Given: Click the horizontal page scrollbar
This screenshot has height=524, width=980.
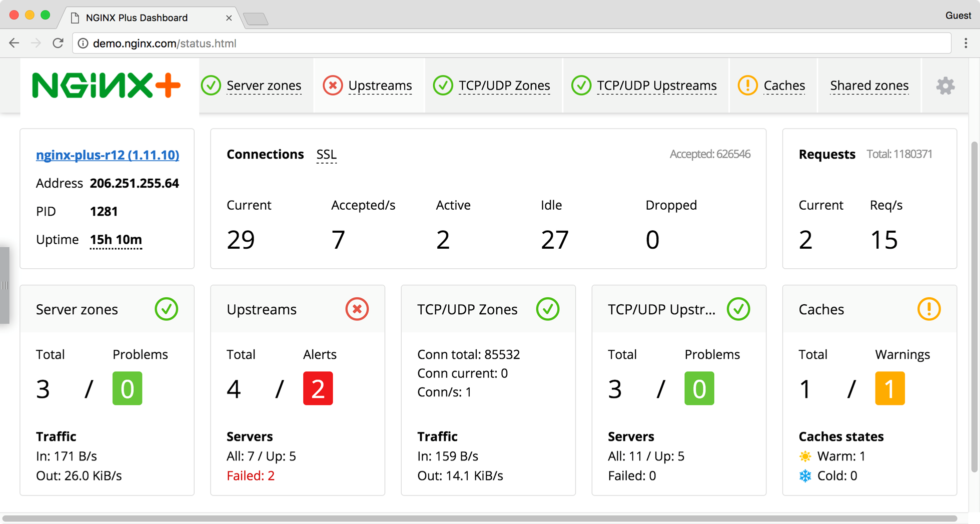Looking at the screenshot, I should [x=479, y=518].
